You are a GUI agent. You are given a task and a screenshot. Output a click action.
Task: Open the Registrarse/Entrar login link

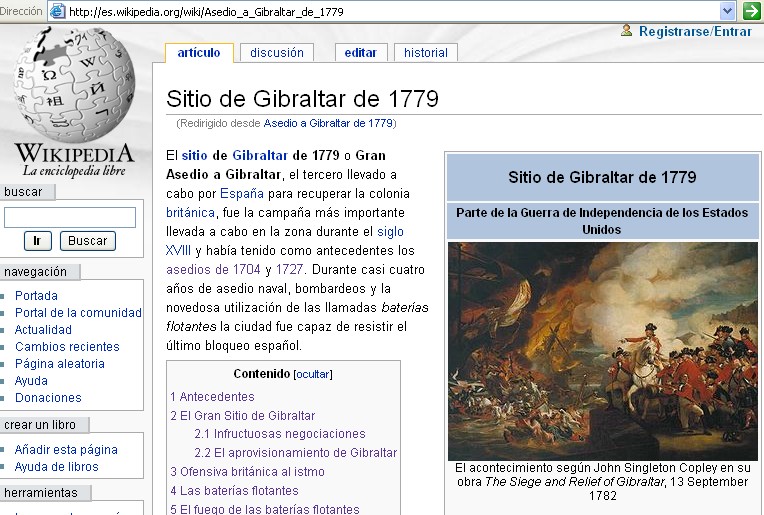point(695,32)
